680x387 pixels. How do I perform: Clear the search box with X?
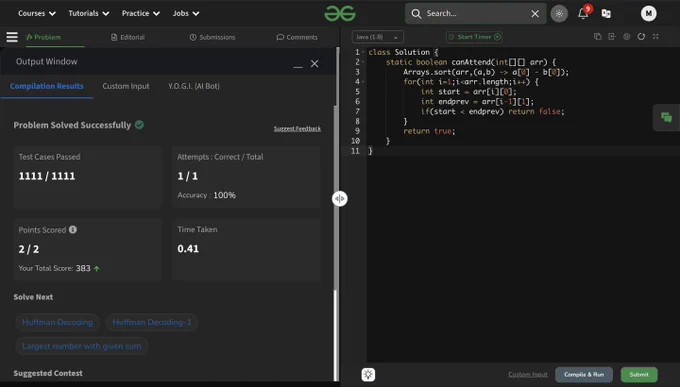point(535,13)
